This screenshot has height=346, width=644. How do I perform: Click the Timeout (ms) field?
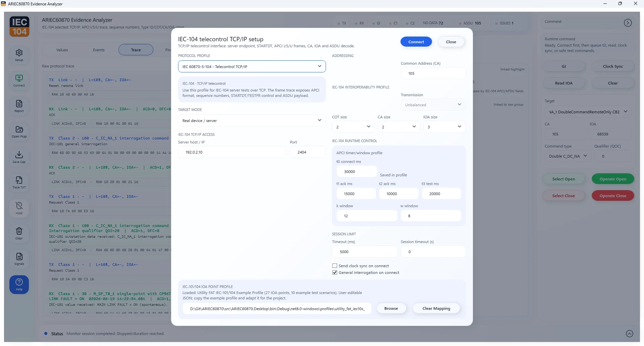point(365,252)
